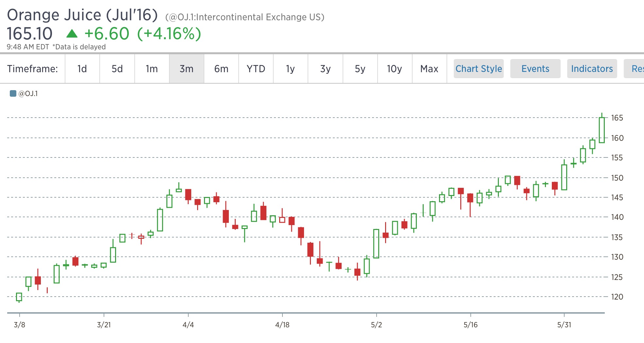The width and height of the screenshot is (644, 343).
Task: Select the 1m timeframe
Action: (x=151, y=69)
